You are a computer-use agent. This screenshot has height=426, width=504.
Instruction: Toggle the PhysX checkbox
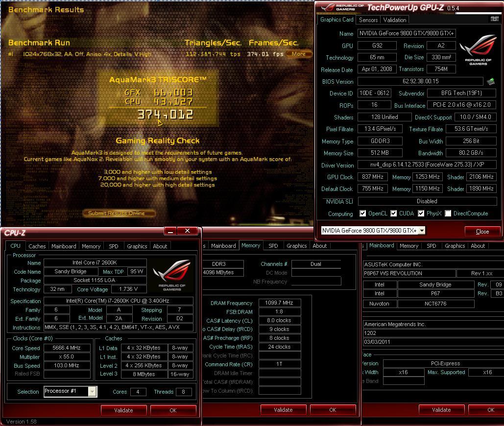pos(421,213)
